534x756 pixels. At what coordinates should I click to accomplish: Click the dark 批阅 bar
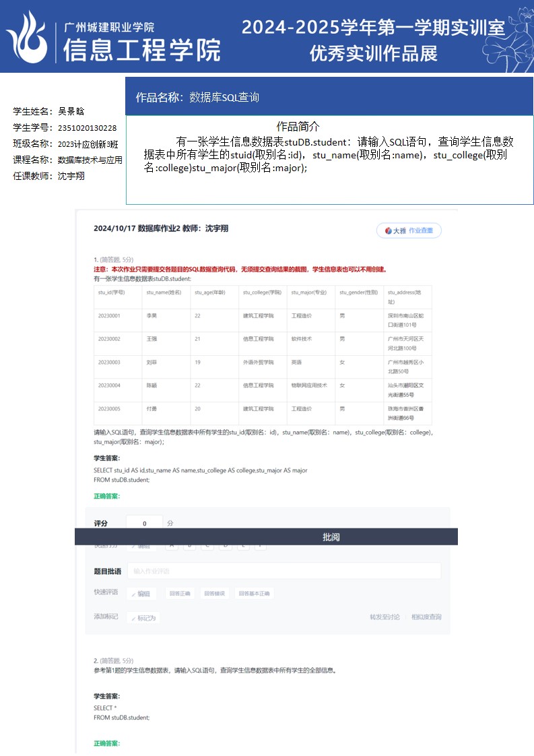pos(266,537)
